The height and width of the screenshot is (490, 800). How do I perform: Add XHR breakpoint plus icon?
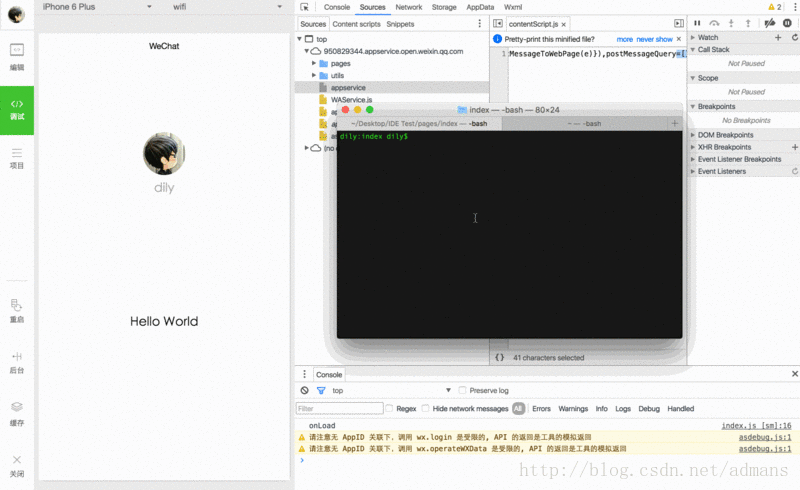point(795,147)
